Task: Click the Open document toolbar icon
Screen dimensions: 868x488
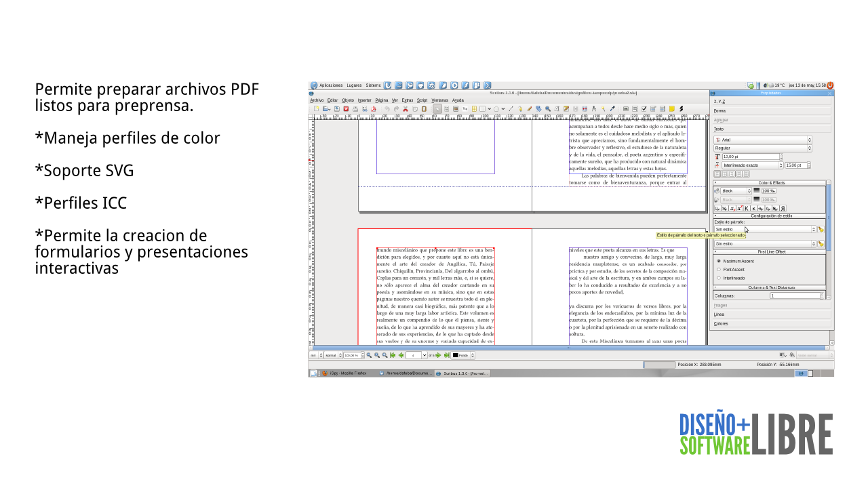Action: [x=325, y=108]
